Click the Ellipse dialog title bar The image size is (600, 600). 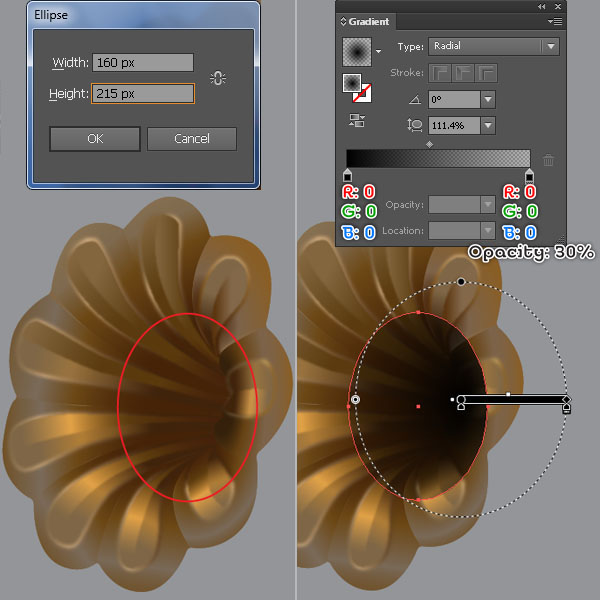pyautogui.click(x=143, y=15)
